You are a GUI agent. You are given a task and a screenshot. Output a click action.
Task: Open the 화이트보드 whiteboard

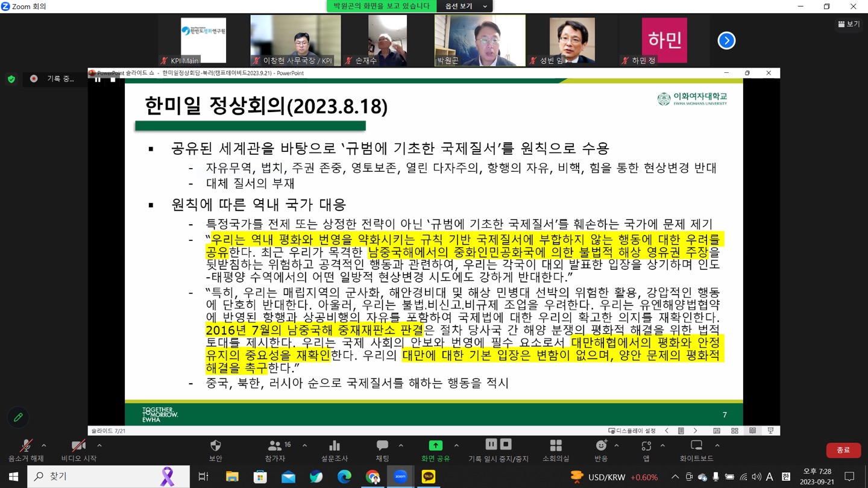(x=696, y=449)
